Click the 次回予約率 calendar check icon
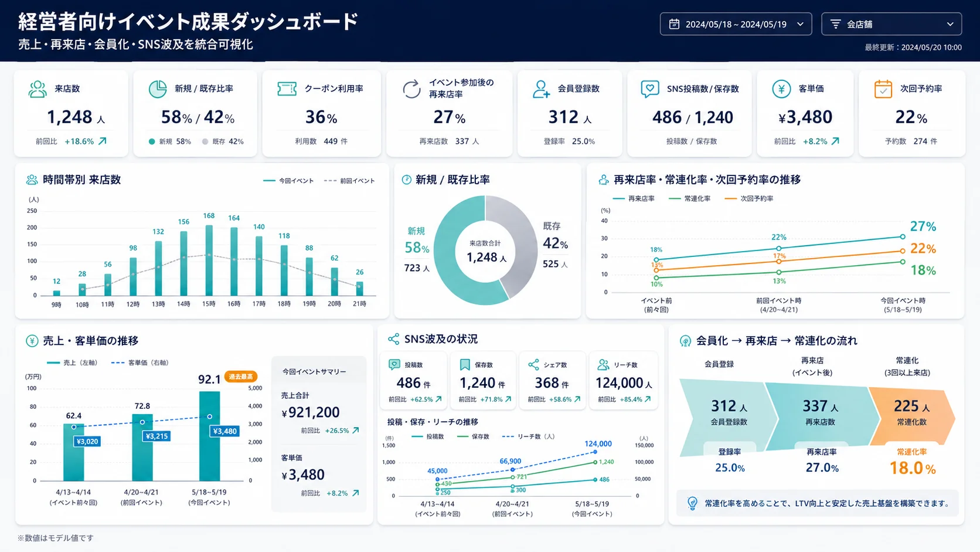The width and height of the screenshot is (980, 552). coord(883,89)
